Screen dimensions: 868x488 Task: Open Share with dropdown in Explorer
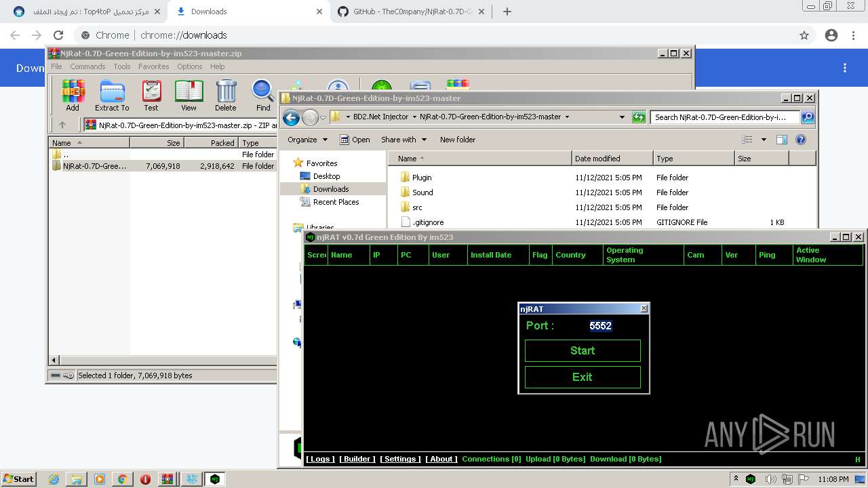coord(404,140)
